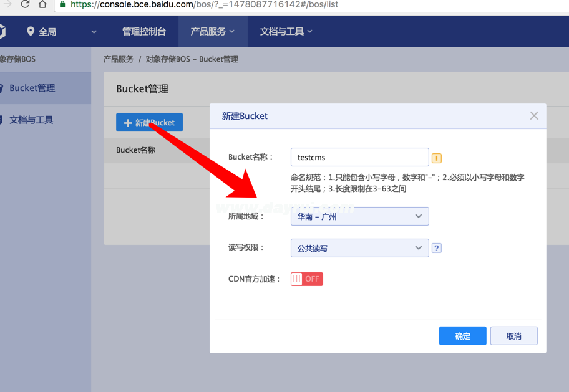Click the 新建Bucket dialog title
The width and height of the screenshot is (569, 392).
point(245,116)
